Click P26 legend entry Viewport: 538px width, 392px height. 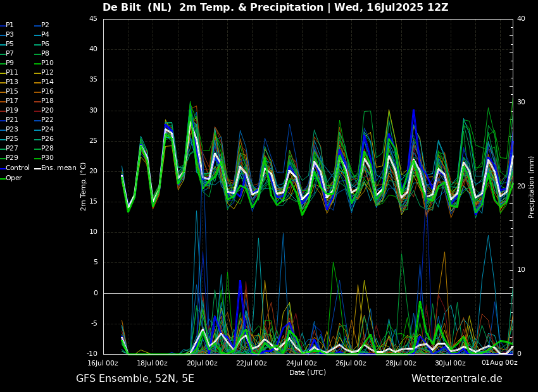pos(44,138)
